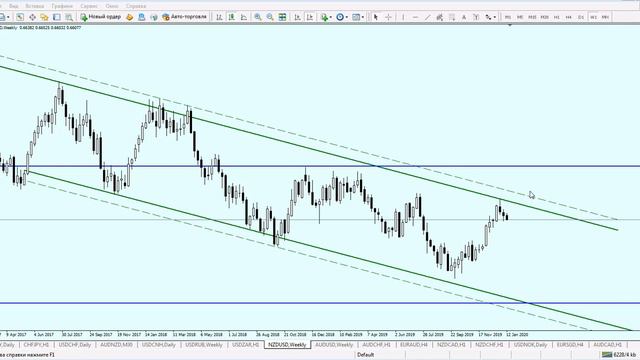The image size is (640, 360).
Task: Switch timeframe to H4
Action: coord(569,17)
